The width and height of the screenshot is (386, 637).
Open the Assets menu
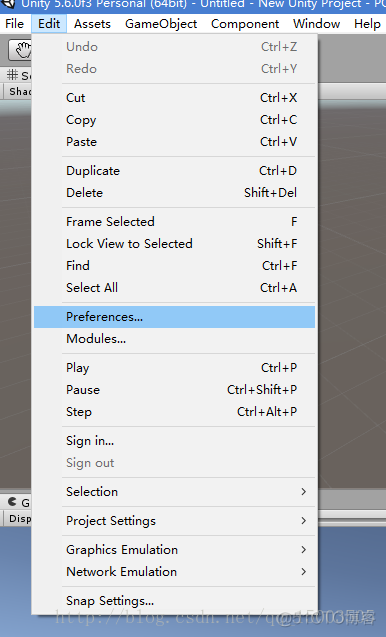coord(92,24)
